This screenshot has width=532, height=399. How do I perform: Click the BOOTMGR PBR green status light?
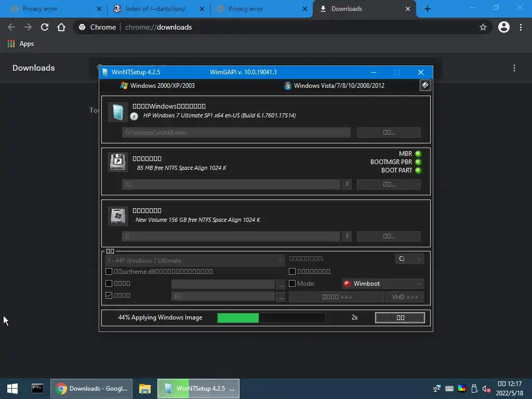coord(418,162)
